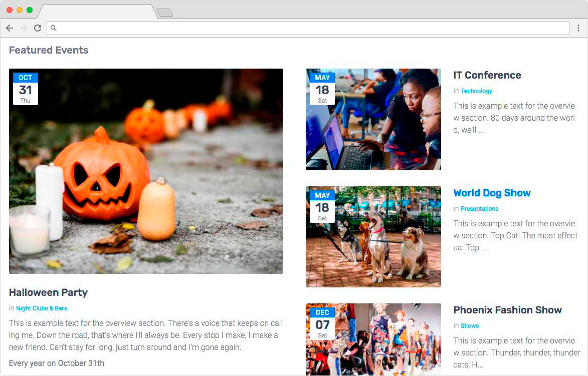Click the search magnifier in address bar
The image size is (588, 376).
point(54,28)
